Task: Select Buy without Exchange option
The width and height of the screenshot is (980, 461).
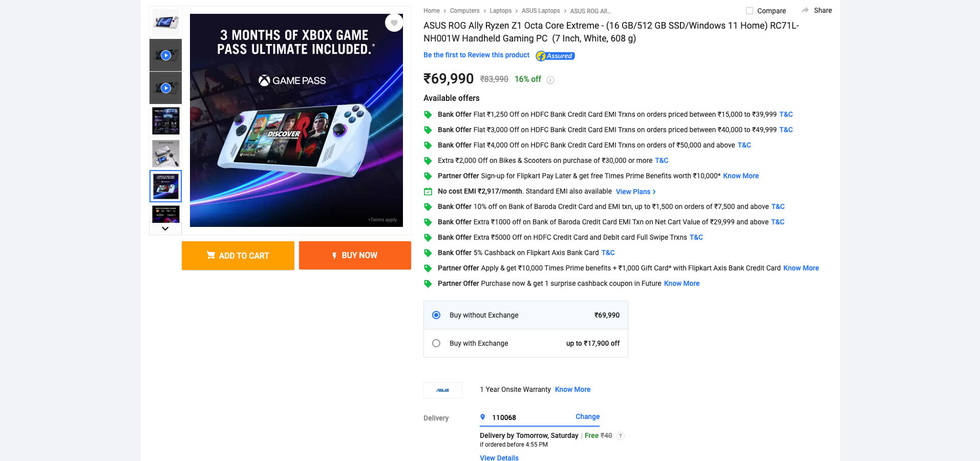Action: point(526,315)
